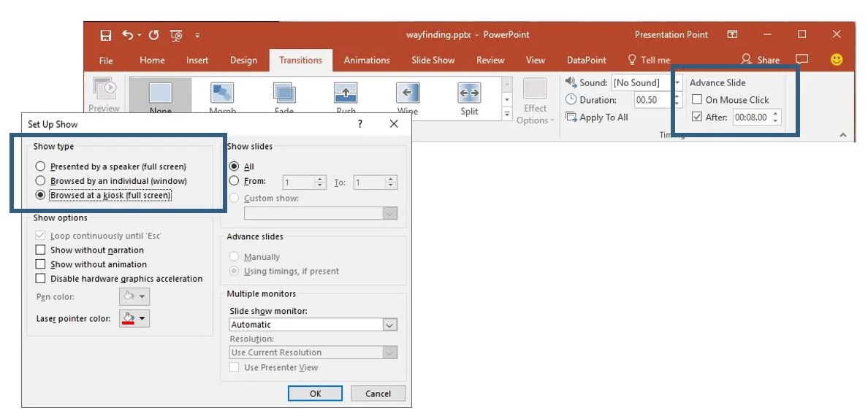Open the Sound dropdown list
The height and width of the screenshot is (416, 868).
677,83
